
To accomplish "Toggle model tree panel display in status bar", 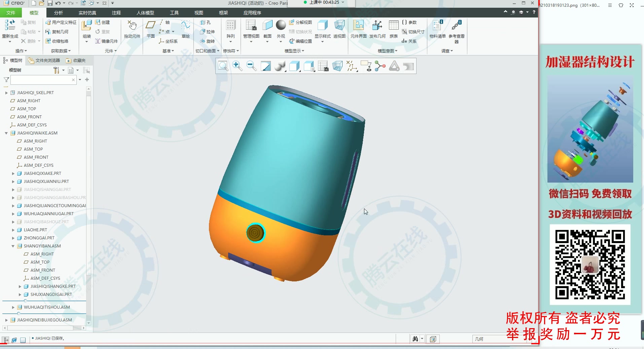I will coord(6,340).
